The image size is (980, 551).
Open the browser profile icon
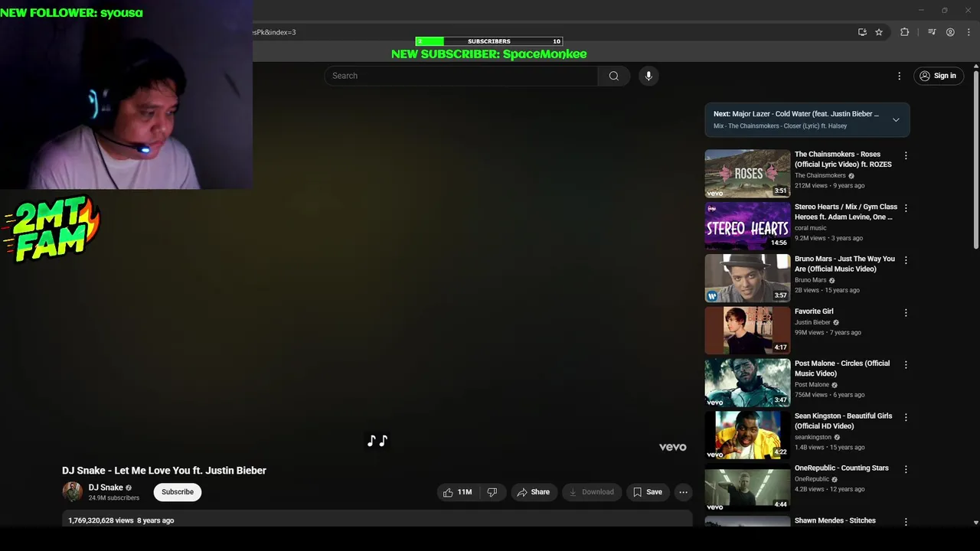[950, 32]
